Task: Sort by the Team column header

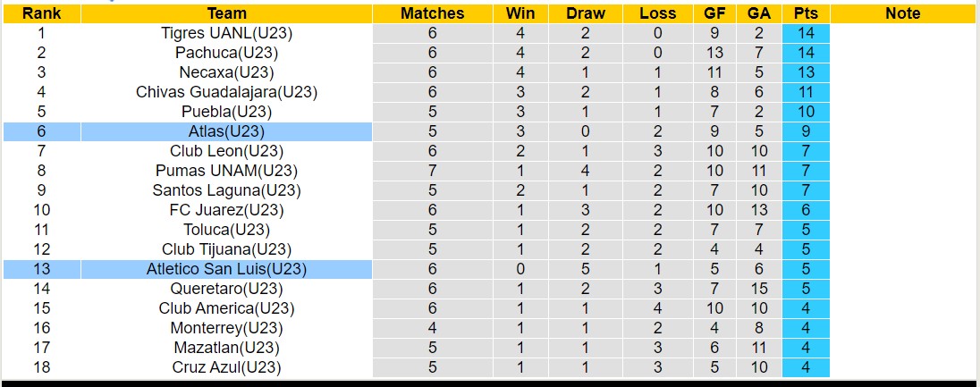Action: 226,13
